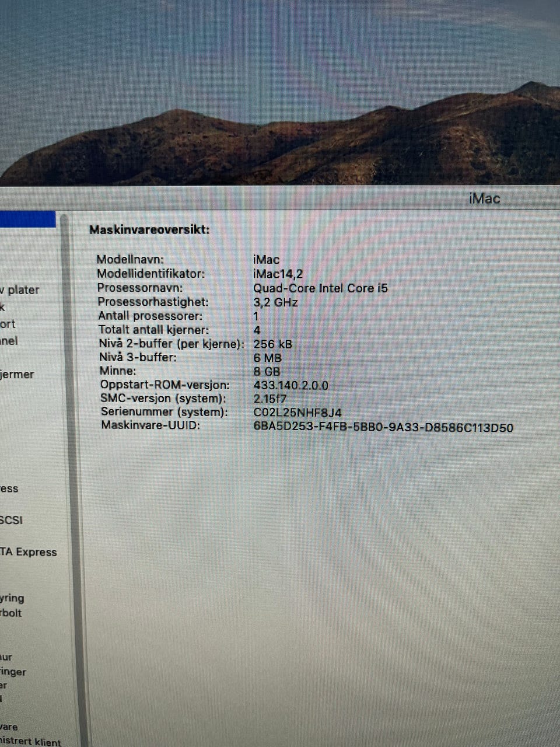Image resolution: width=560 pixels, height=747 pixels.
Task: Click the "Maskinvare-UUID:" label
Action: pyautogui.click(x=150, y=425)
